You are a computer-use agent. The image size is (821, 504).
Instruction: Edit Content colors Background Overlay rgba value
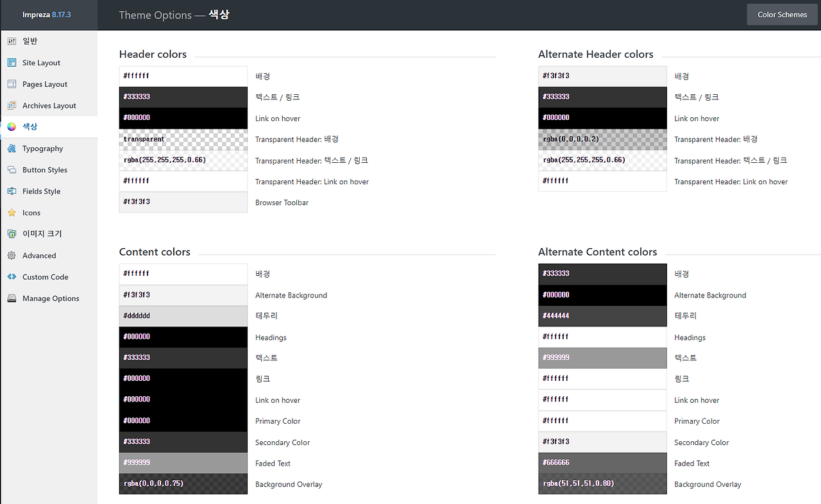coord(183,483)
